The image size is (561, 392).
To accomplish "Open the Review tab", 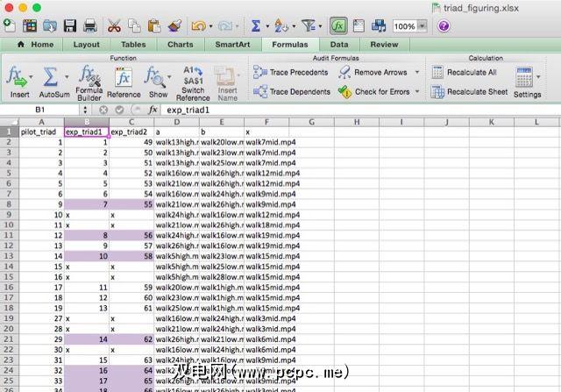I will pos(384,45).
